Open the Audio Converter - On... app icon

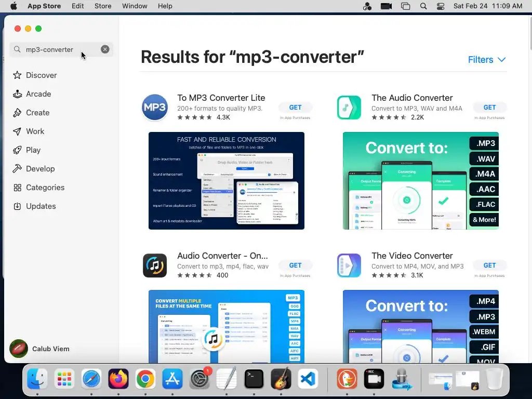[155, 265]
